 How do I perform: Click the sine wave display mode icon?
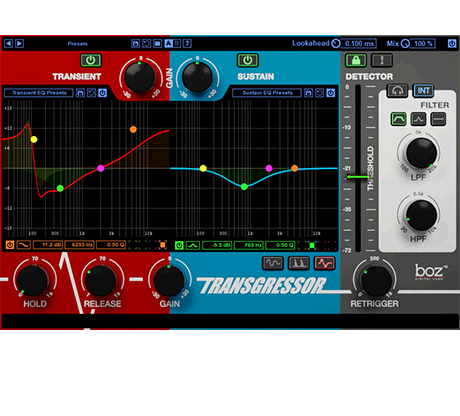pyautogui.click(x=273, y=263)
